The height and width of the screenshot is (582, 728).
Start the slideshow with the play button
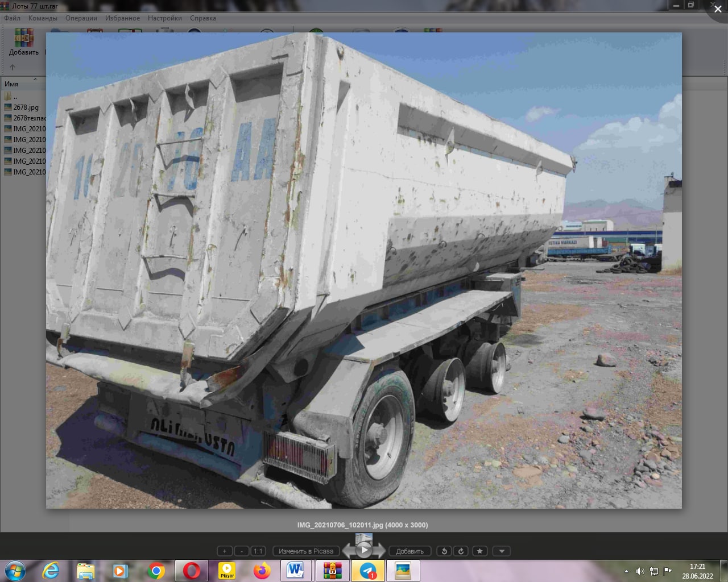[364, 550]
